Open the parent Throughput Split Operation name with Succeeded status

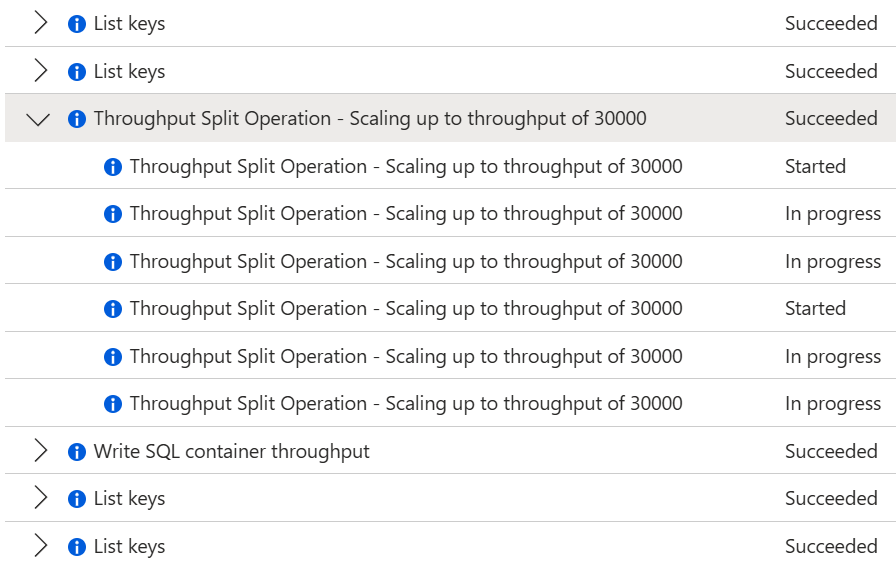tap(370, 118)
